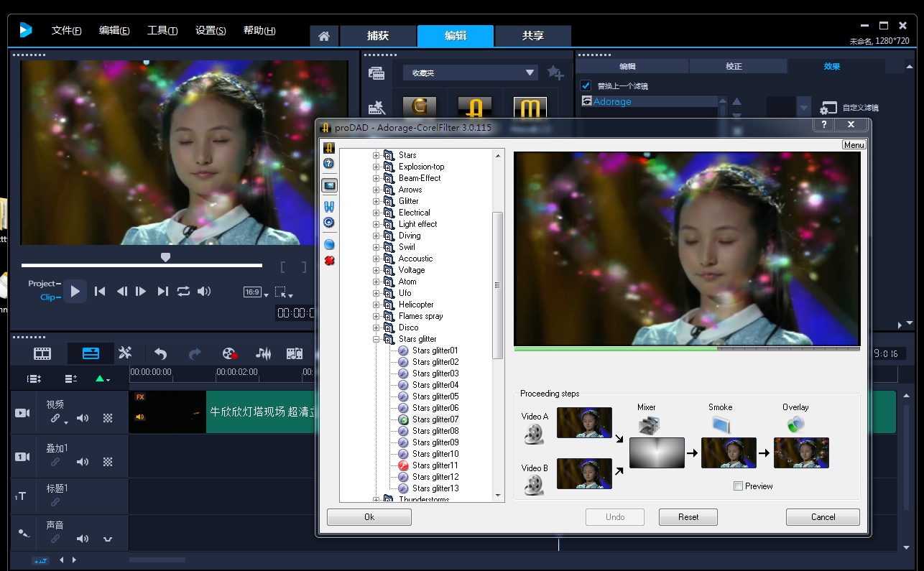Click the Video B film reel icon
The width and height of the screenshot is (924, 571).
tap(534, 485)
